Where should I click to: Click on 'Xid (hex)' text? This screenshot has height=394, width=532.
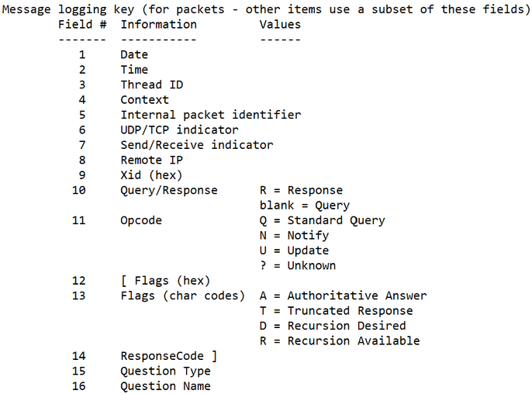tap(152, 175)
